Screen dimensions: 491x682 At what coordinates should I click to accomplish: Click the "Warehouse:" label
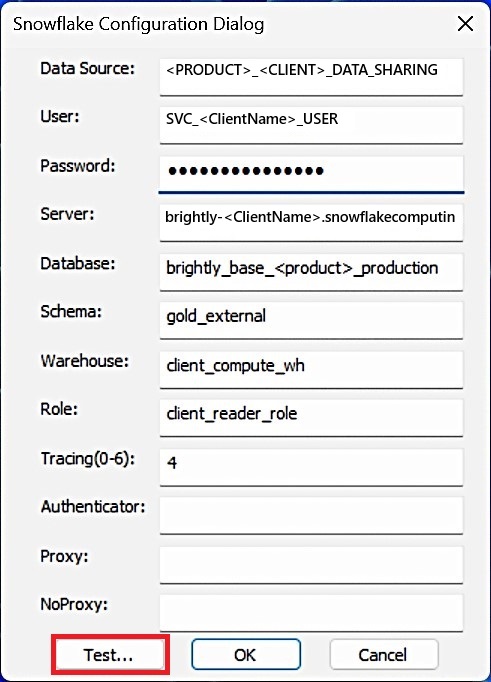coord(84,361)
